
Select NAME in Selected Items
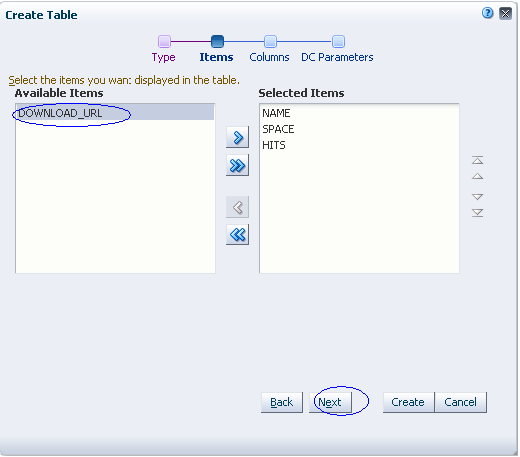click(x=359, y=113)
